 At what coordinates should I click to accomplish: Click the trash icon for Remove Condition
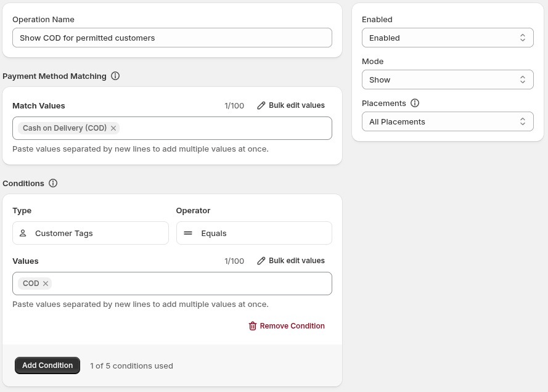click(x=252, y=326)
